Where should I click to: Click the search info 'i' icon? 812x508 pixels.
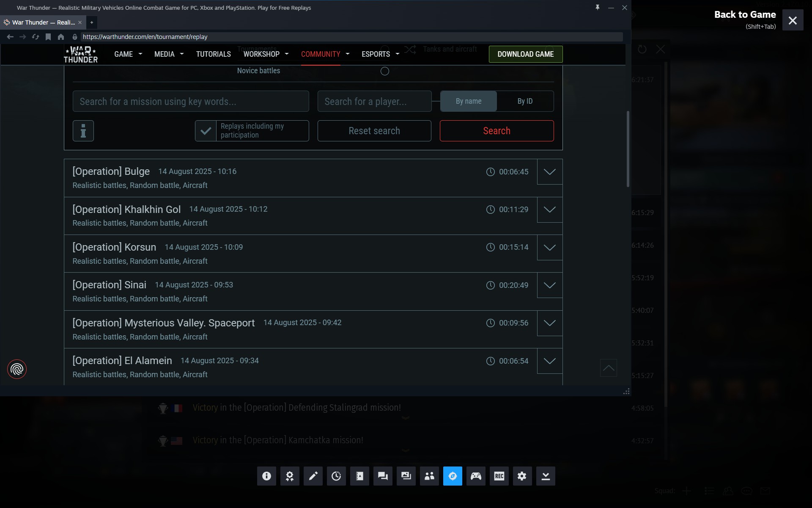(x=83, y=131)
